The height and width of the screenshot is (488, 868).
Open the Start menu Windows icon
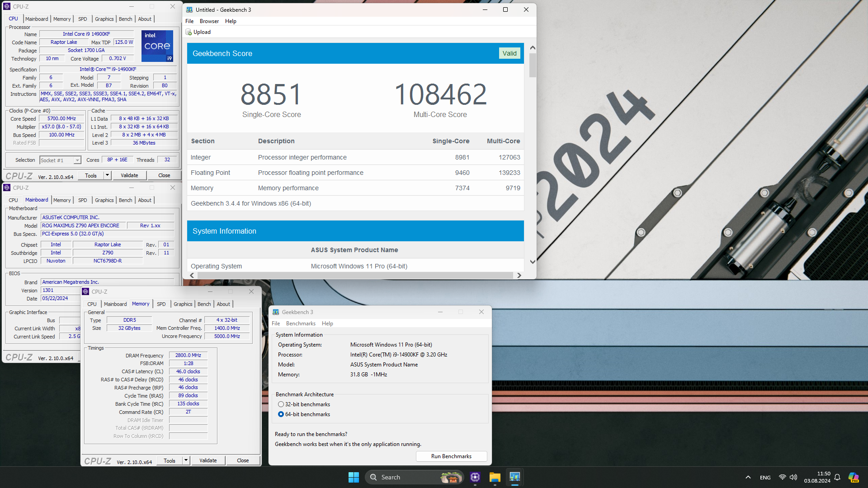coord(354,477)
